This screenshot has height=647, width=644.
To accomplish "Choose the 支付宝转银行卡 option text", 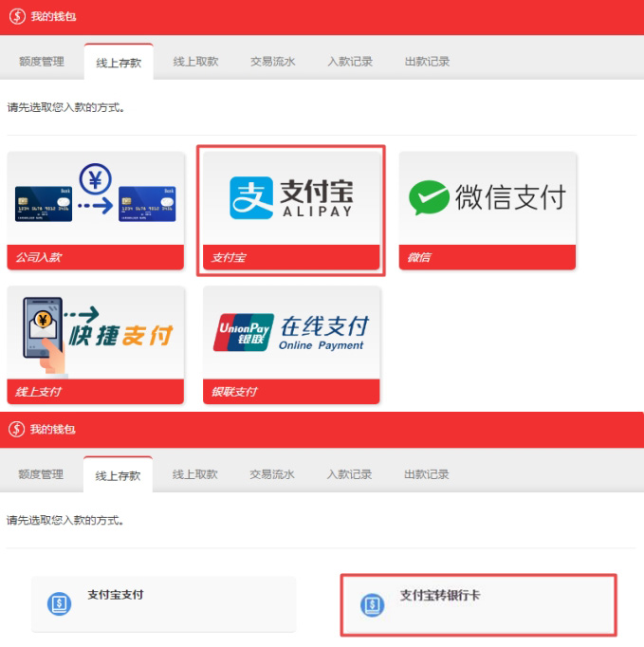I will coord(439,596).
